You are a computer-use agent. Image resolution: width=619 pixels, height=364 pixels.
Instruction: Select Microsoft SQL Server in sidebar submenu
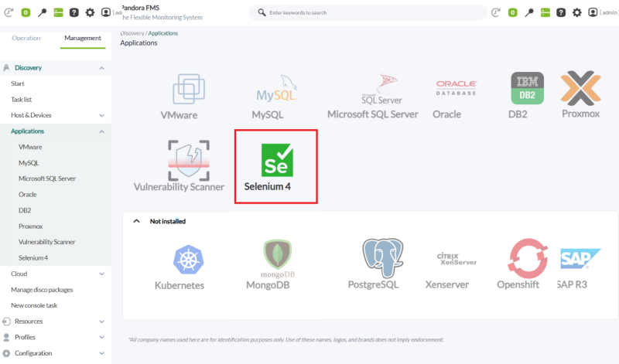tap(47, 179)
